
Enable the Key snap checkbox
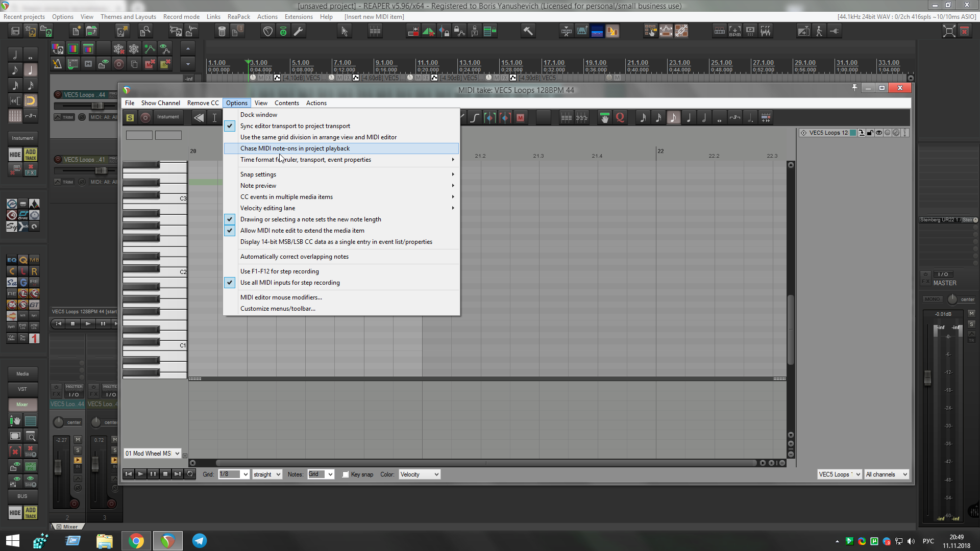[x=346, y=474]
